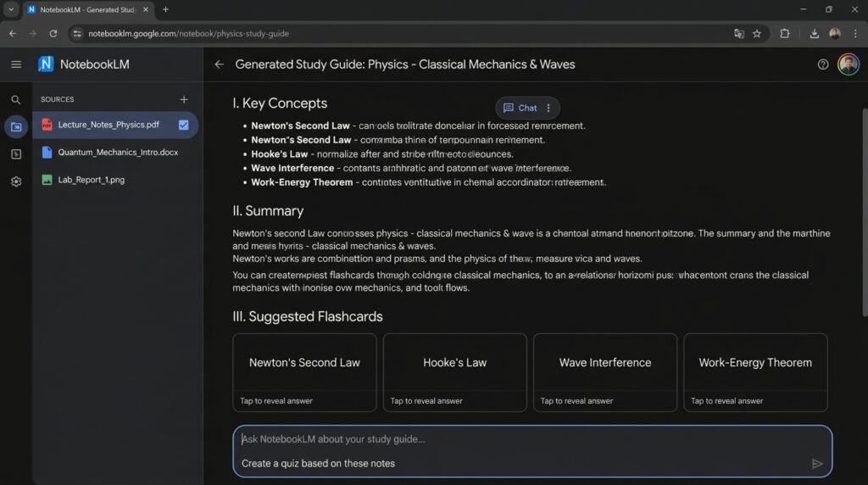Screen dimensions: 868x485
Task: Click the 'Create a quiz based on these notes' suggestion
Action: click(x=319, y=464)
